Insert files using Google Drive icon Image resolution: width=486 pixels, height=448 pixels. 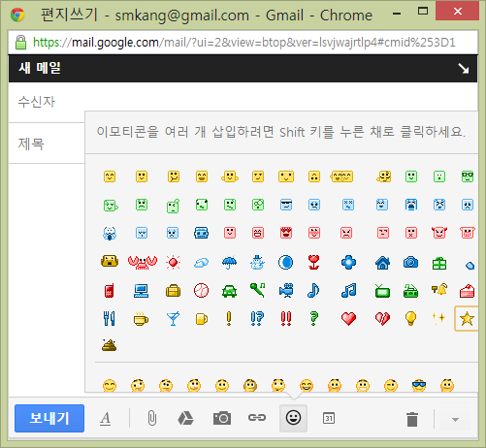185,418
